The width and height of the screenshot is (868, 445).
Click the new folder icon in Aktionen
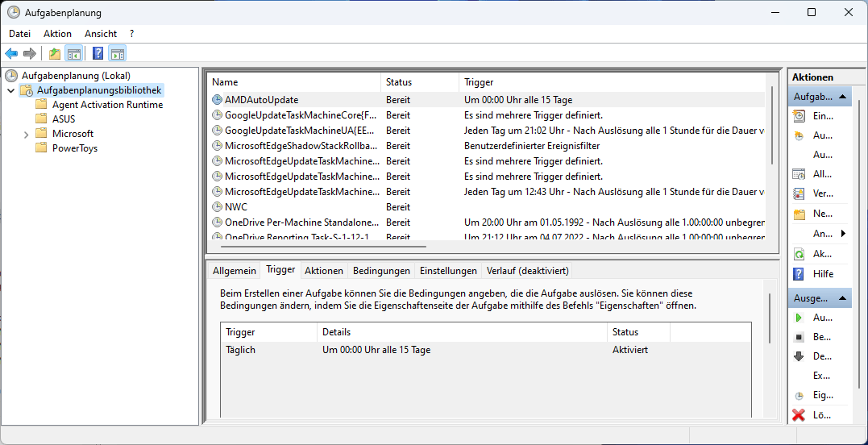click(x=799, y=214)
